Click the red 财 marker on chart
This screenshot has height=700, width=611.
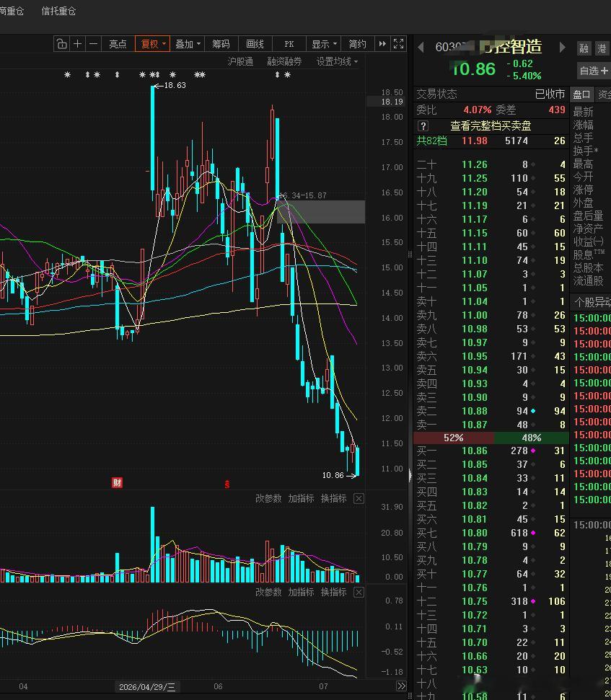tap(117, 482)
